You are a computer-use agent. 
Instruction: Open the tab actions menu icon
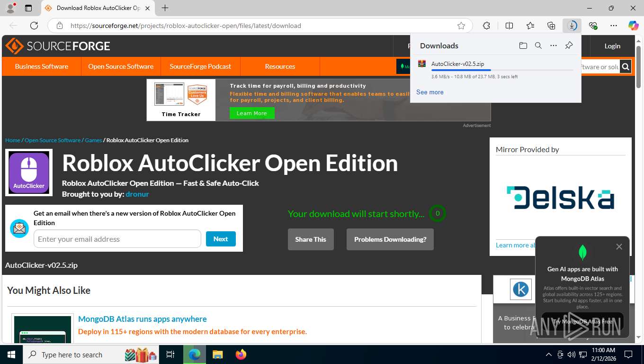28,8
